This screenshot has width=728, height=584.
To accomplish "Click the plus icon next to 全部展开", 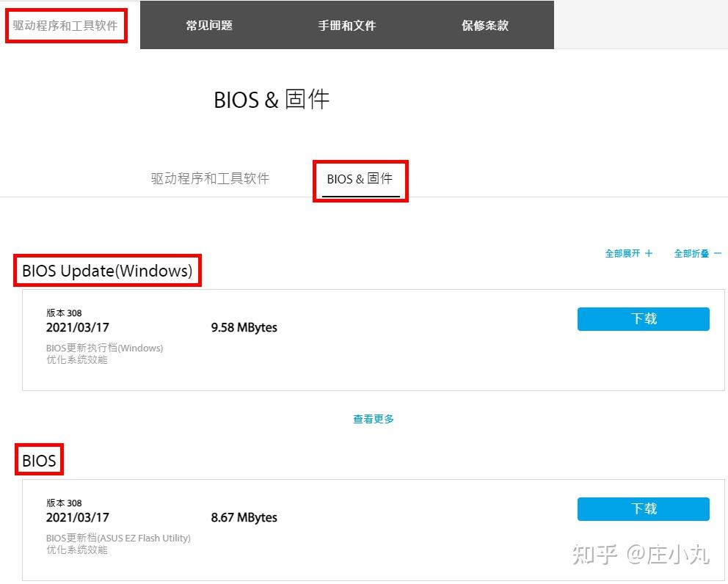I will [649, 253].
